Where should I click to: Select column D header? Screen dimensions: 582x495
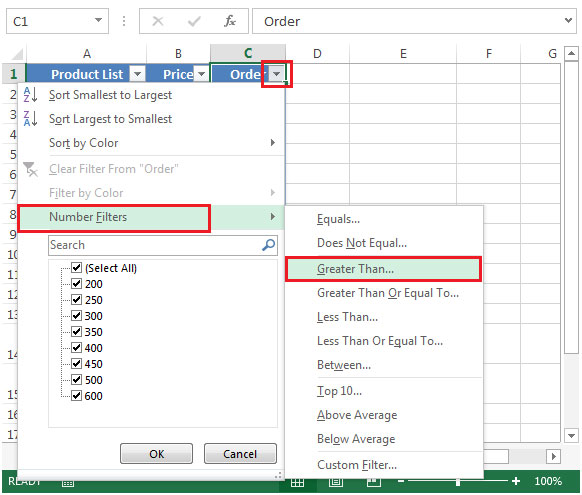point(317,54)
